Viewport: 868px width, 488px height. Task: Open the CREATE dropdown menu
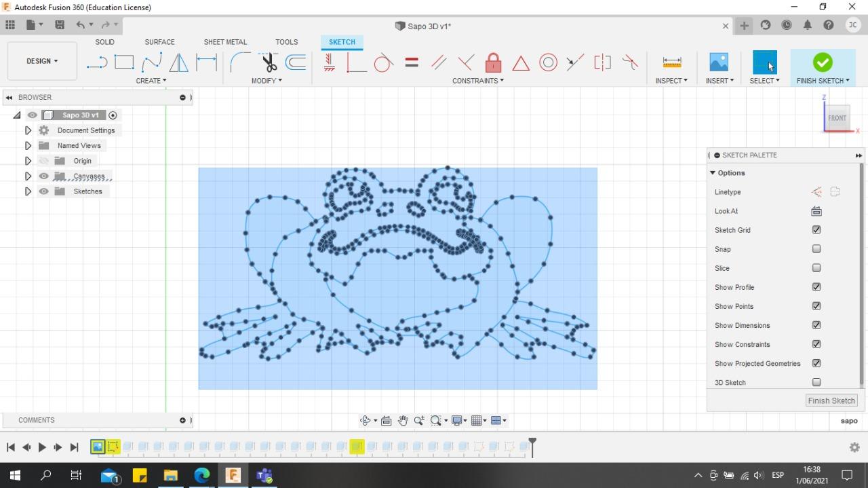point(151,80)
